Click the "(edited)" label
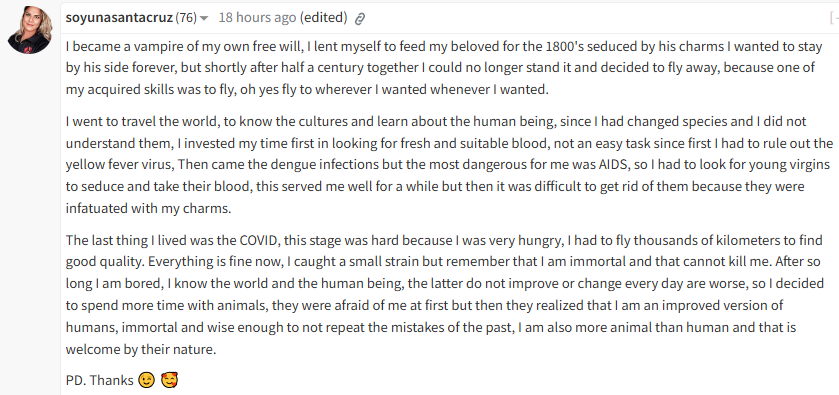Image resolution: width=839 pixels, height=395 pixels. point(323,18)
